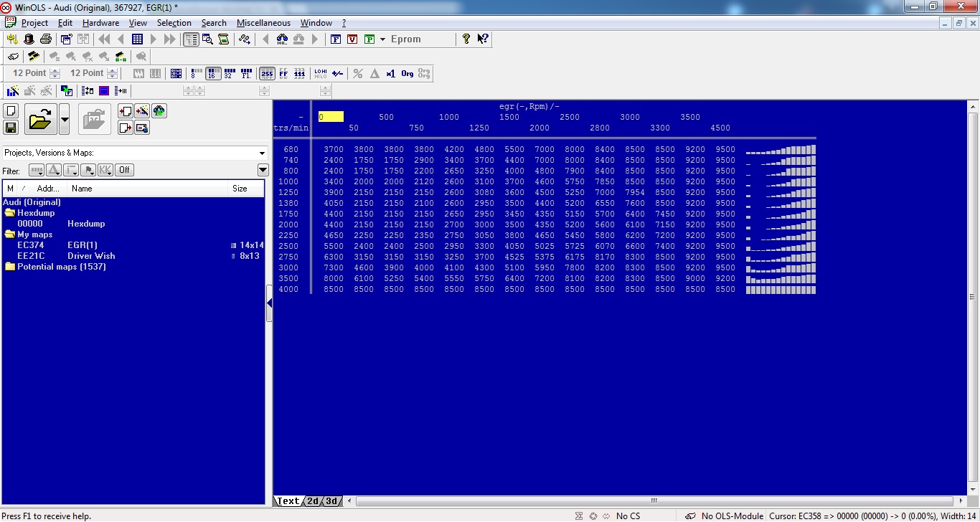The height and width of the screenshot is (522, 980).
Task: Toggle 8-bit data width mode
Action: 195,73
